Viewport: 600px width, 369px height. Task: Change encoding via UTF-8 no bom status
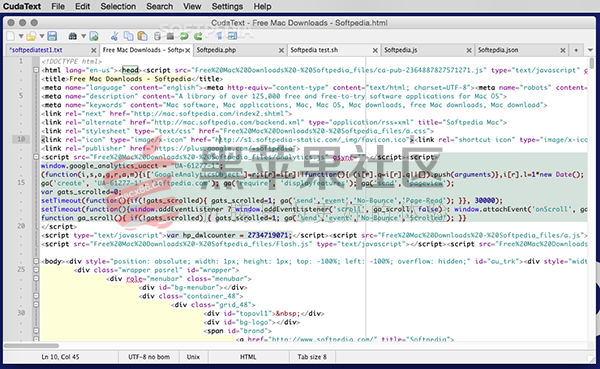coord(149,357)
